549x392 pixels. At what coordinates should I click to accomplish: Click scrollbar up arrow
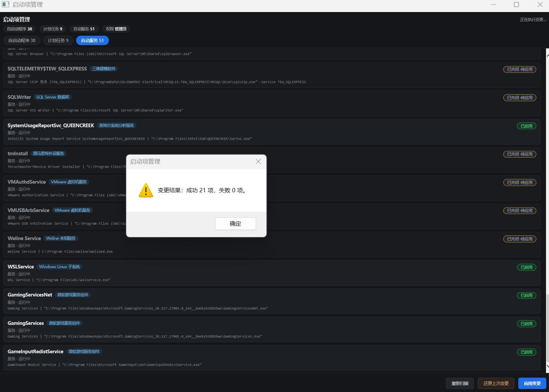point(547,55)
